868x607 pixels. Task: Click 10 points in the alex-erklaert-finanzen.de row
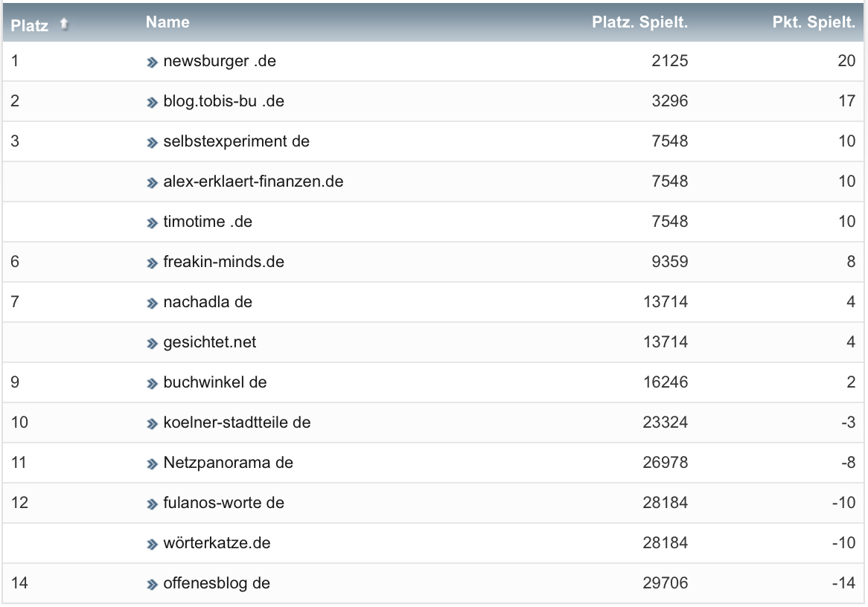point(847,182)
